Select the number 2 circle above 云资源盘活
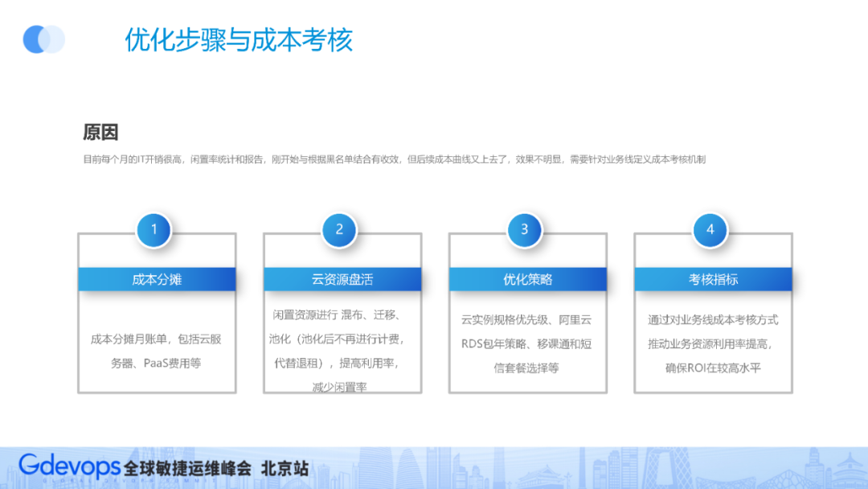Screen dimensions: 868x489 click(x=339, y=229)
